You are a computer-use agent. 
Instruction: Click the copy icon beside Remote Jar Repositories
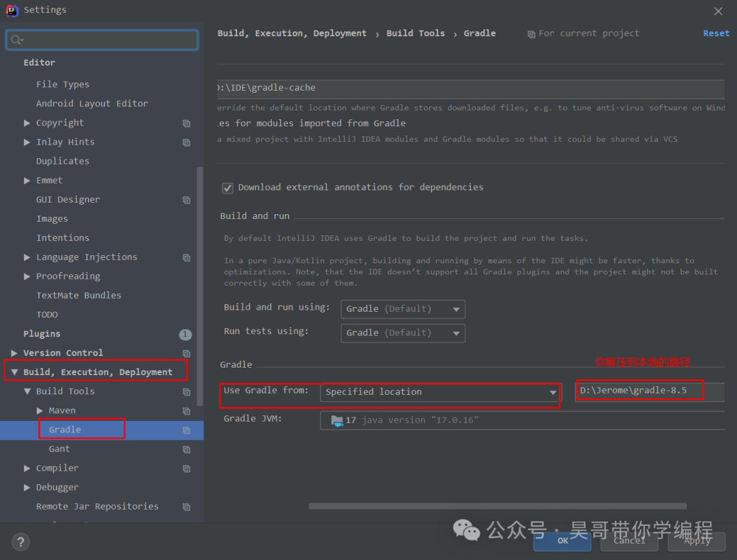tap(186, 506)
